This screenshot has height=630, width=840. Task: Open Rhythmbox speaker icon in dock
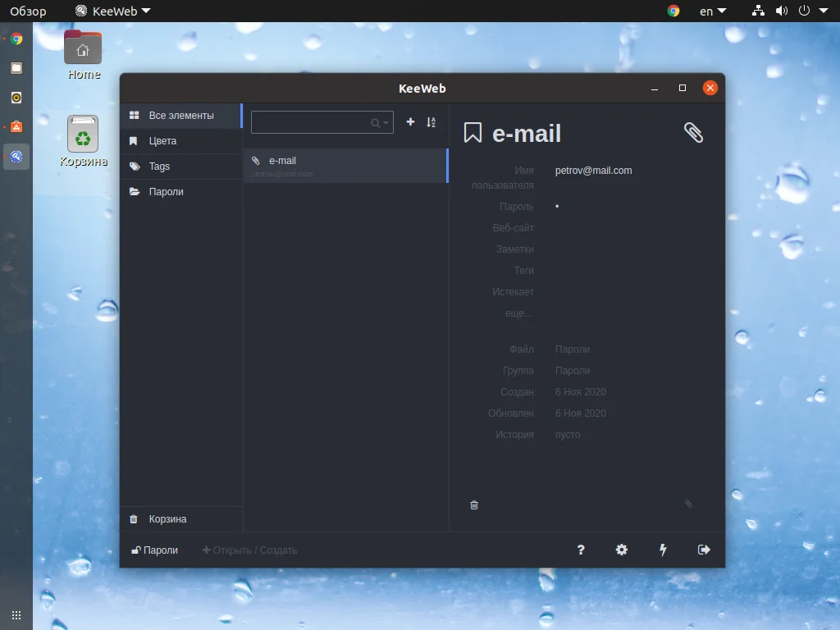[x=16, y=98]
